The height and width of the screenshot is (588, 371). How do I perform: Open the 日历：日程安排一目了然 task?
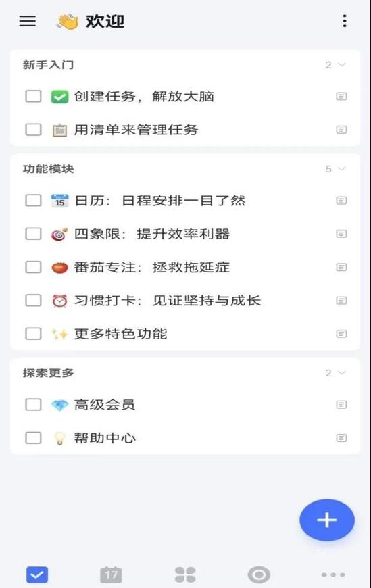coord(159,201)
